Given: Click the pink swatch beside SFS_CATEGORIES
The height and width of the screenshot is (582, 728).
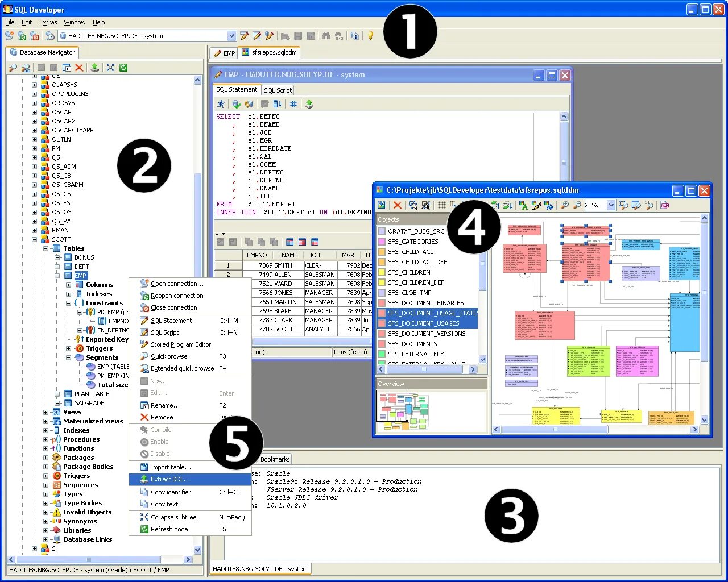Looking at the screenshot, I should pos(382,242).
